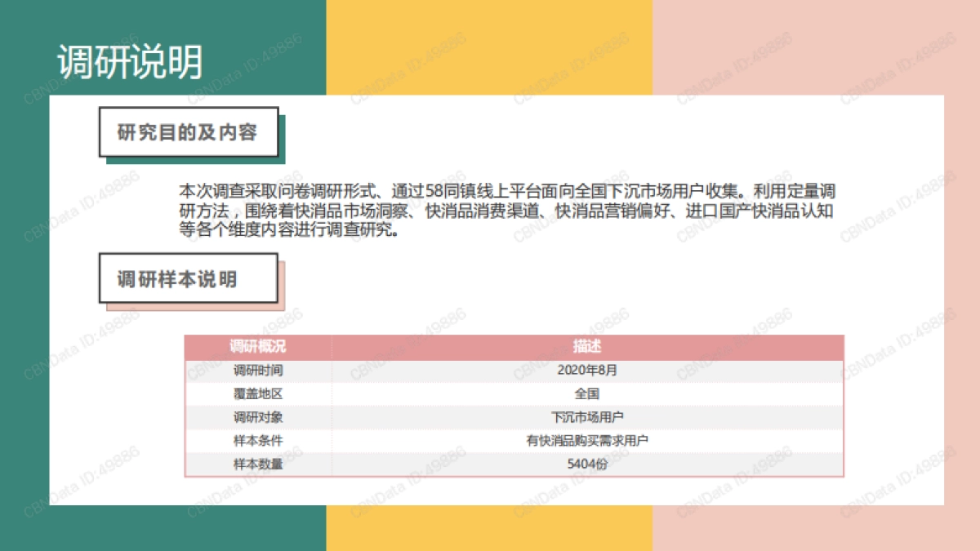The width and height of the screenshot is (980, 551).
Task: Click the green left sidebar area
Action: 24,327
